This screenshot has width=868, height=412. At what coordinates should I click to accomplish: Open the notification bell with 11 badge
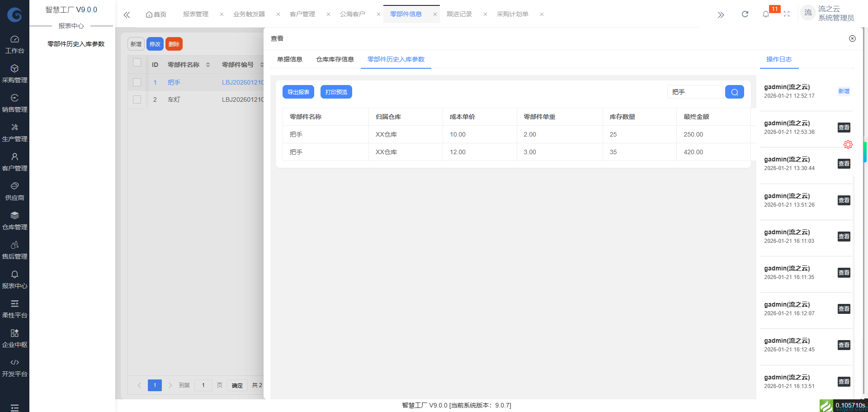766,14
